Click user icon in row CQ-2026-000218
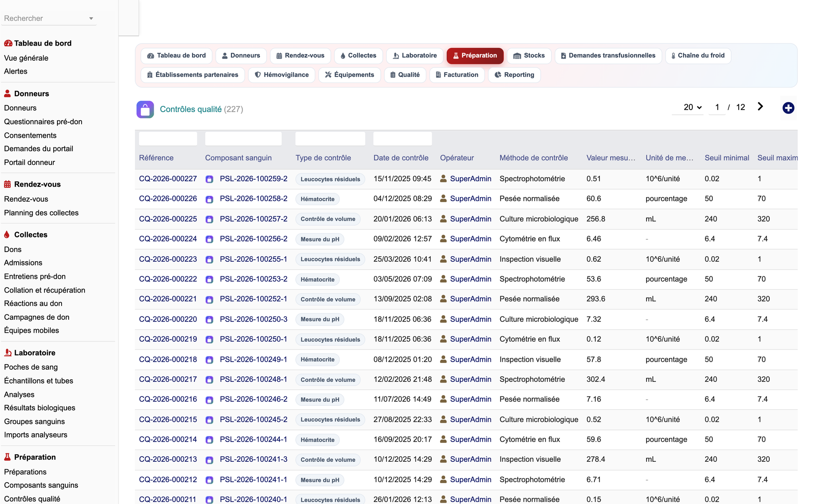The width and height of the screenshot is (815, 504). click(443, 359)
